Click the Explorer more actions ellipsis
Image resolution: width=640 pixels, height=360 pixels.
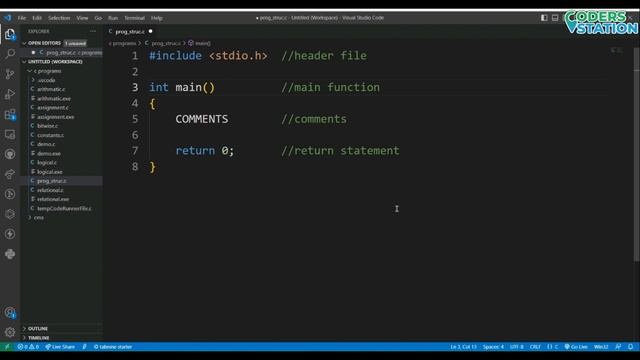click(x=93, y=31)
